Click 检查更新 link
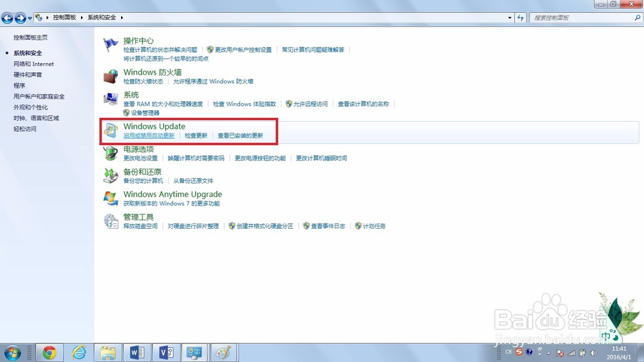 coord(196,136)
